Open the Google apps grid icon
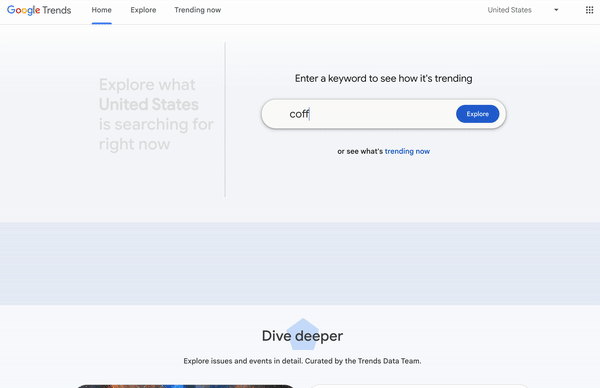Image resolution: width=600 pixels, height=388 pixels. click(589, 10)
